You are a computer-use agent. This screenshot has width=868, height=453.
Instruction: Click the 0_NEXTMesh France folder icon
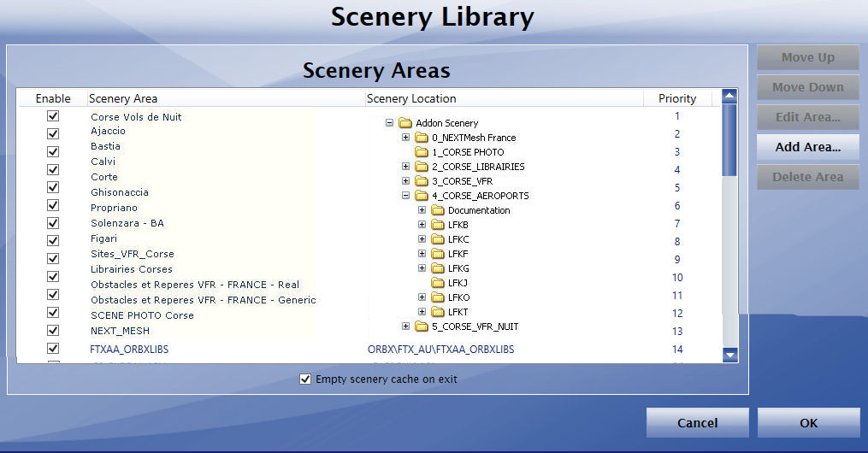(422, 138)
